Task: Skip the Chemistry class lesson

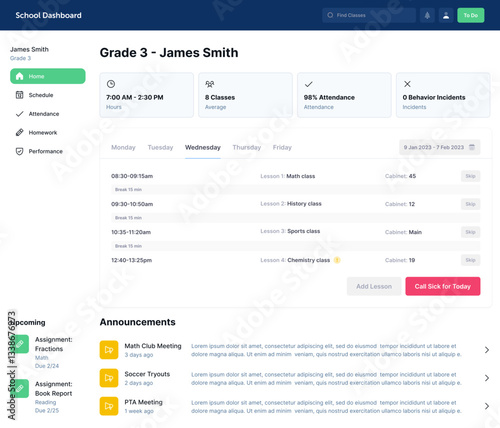Action: [470, 260]
